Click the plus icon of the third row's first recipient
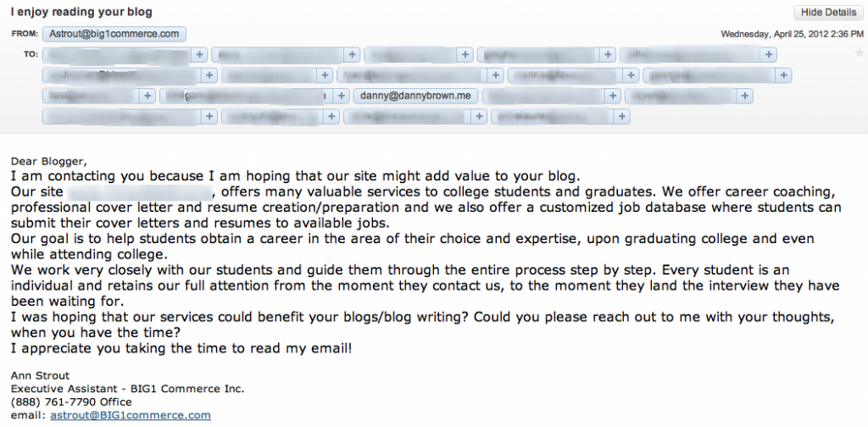868x427 pixels. 147,96
